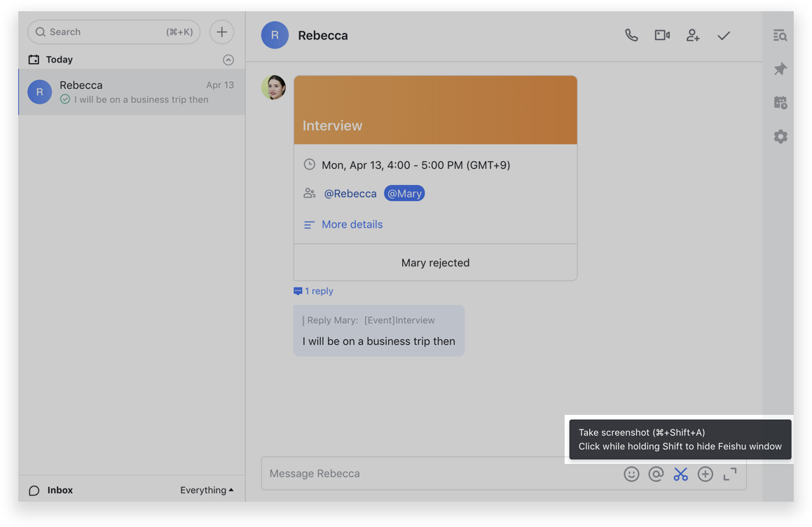This screenshot has width=812, height=527.
Task: Click the plus button beside search
Action: tap(221, 32)
